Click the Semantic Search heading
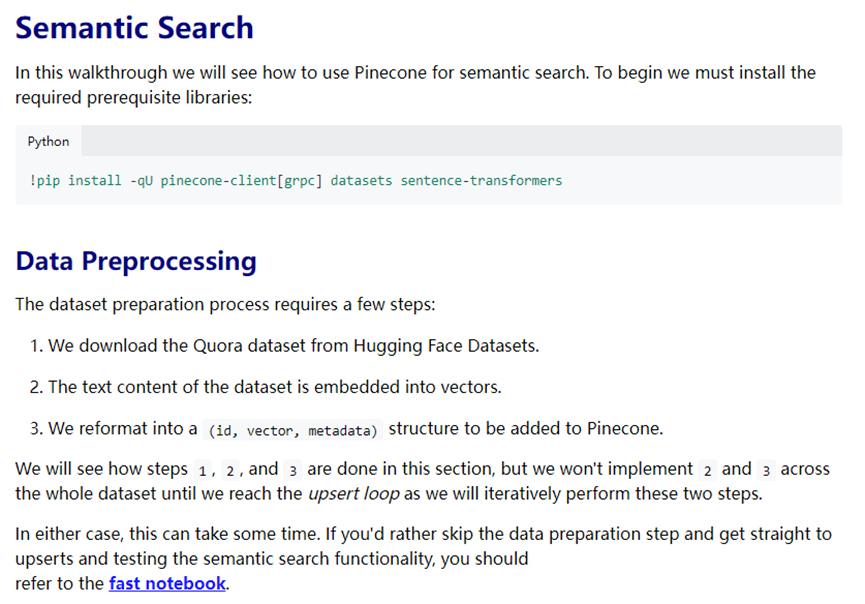The width and height of the screenshot is (865, 604). pos(135,28)
